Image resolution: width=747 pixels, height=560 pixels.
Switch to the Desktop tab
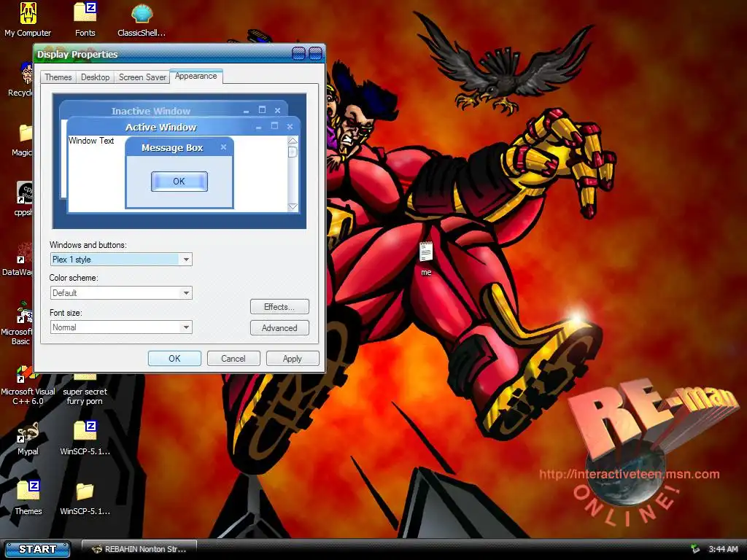click(96, 77)
